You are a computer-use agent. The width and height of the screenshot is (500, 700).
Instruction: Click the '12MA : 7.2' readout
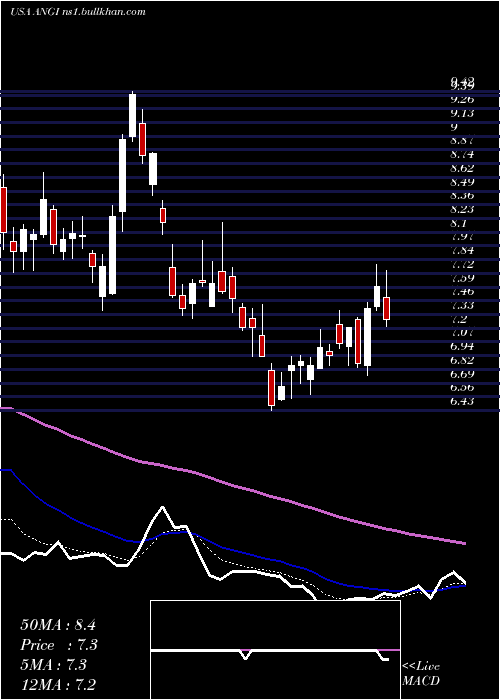click(x=58, y=685)
